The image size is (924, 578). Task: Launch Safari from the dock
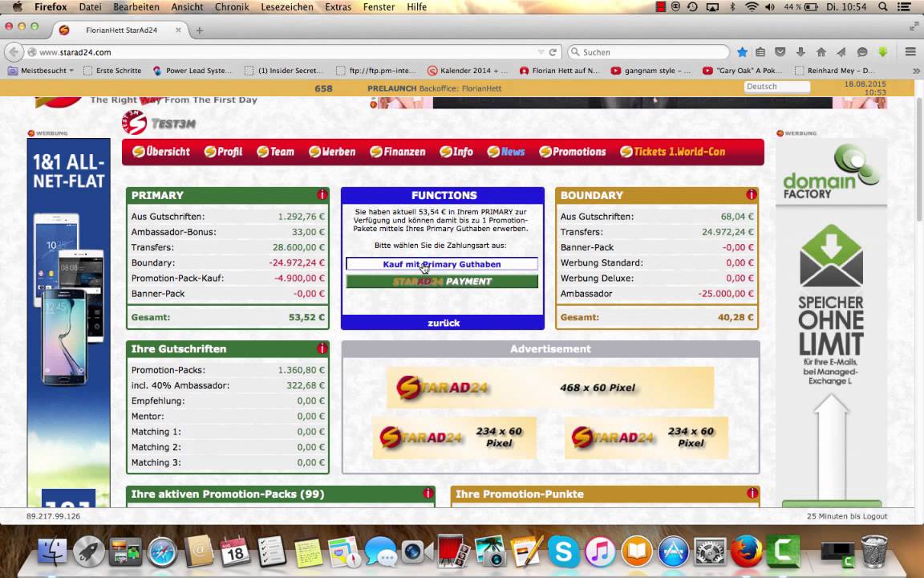162,551
